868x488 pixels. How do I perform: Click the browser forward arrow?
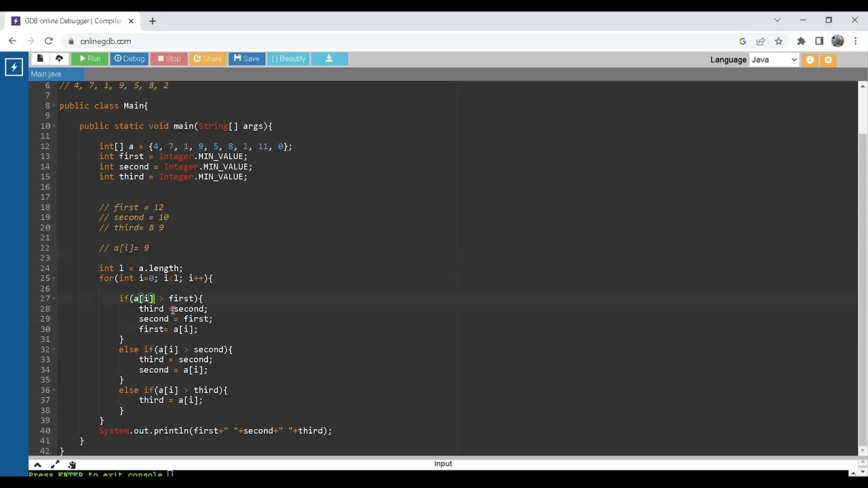(31, 41)
